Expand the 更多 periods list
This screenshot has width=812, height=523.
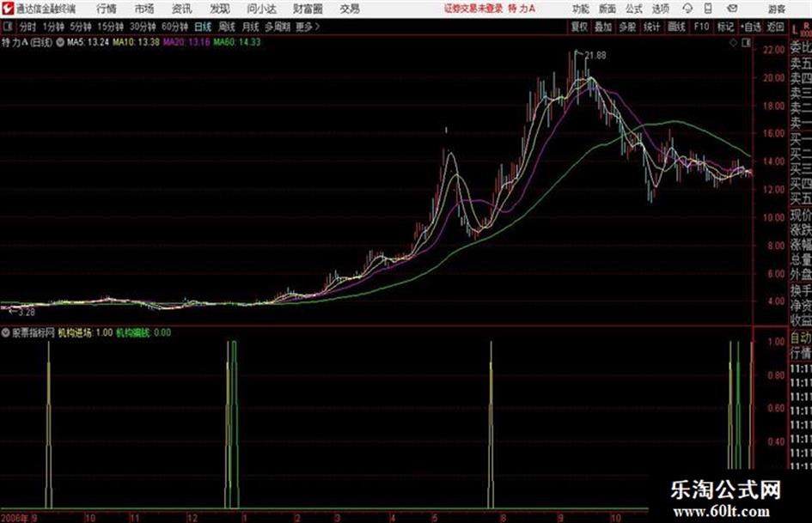pos(308,27)
